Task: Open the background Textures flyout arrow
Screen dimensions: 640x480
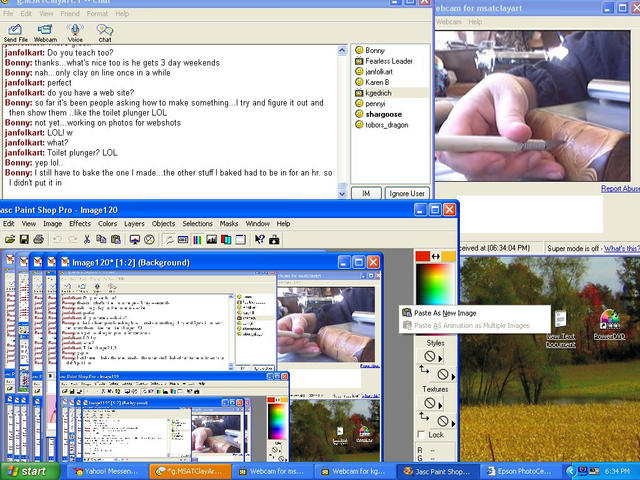Action: [453, 423]
